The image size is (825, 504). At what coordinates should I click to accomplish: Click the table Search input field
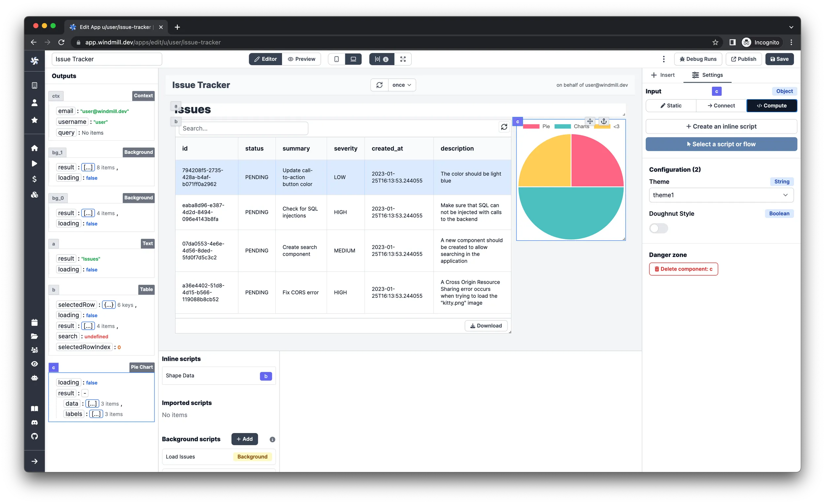click(x=244, y=128)
